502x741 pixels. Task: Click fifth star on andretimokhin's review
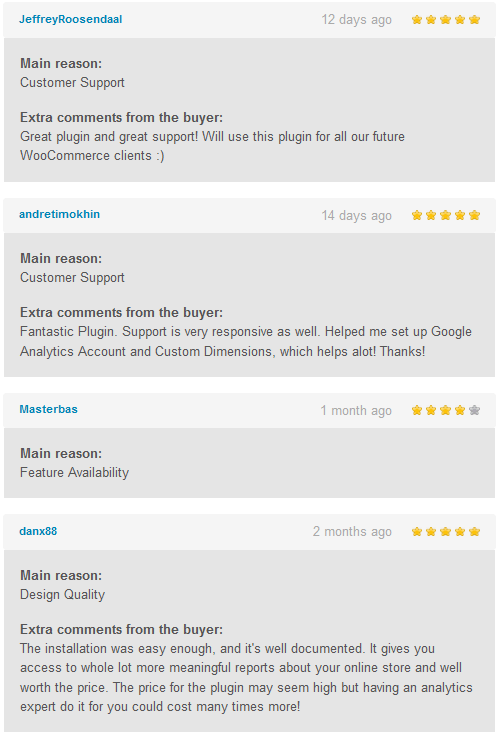(x=475, y=215)
